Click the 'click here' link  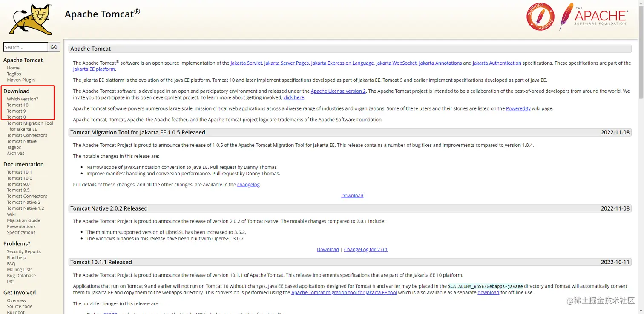coord(294,97)
